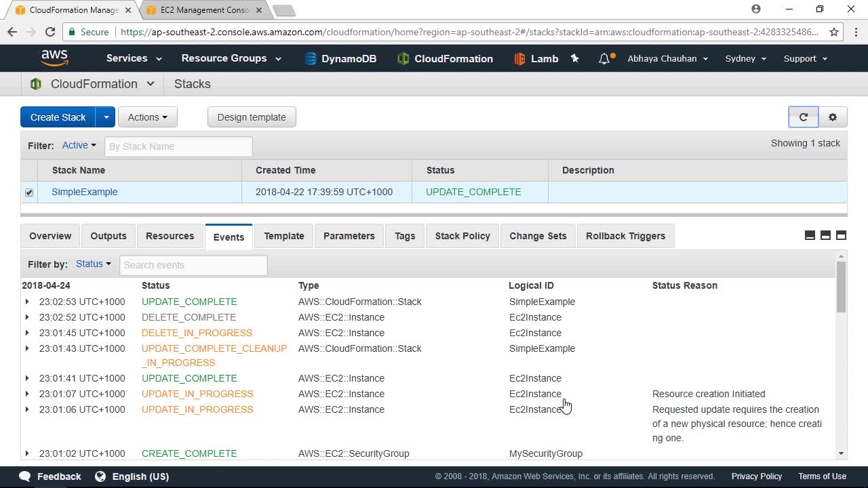Switch to the Tags tab
This screenshot has height=488, width=868.
point(405,236)
